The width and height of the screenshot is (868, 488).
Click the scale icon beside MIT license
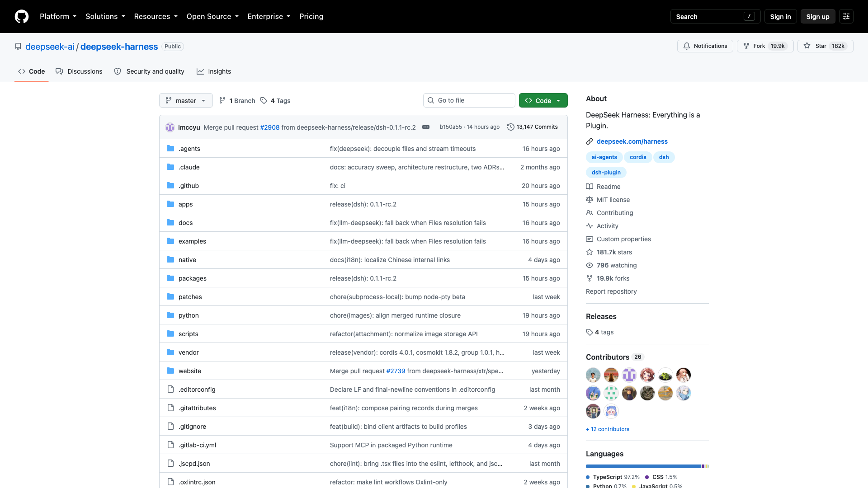(590, 200)
